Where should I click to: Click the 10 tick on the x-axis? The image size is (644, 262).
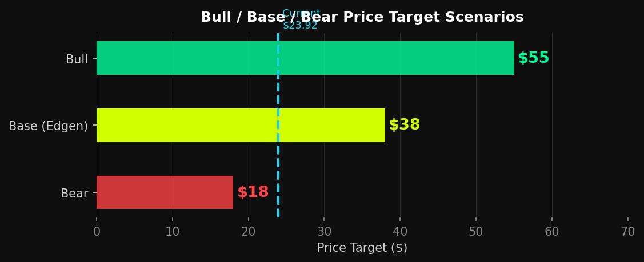pos(173,232)
